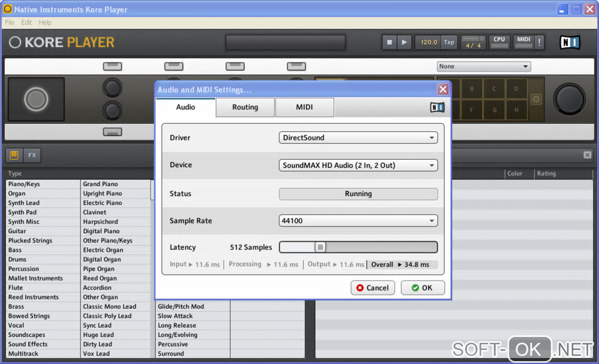This screenshot has height=364, width=599.
Task: Click the lower left controller knob
Action: point(112,111)
